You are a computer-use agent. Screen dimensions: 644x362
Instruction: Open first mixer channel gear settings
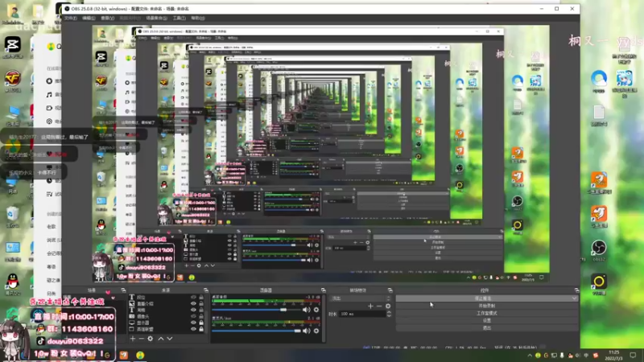(x=316, y=310)
